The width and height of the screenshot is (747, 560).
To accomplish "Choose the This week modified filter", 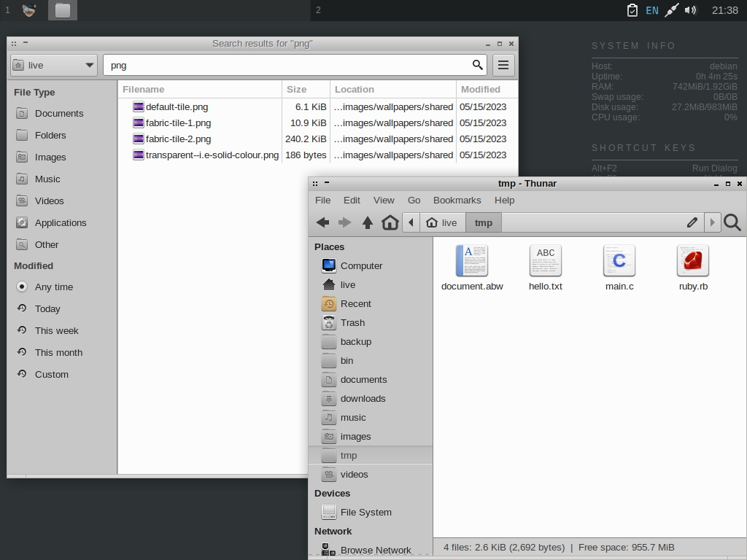I will point(56,331).
